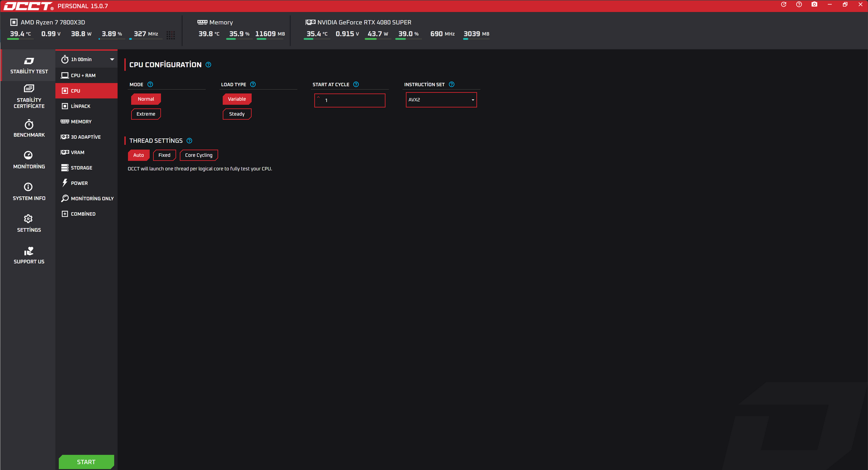Viewport: 868px width, 470px height.
Task: Open the System Info section
Action: pos(29,192)
